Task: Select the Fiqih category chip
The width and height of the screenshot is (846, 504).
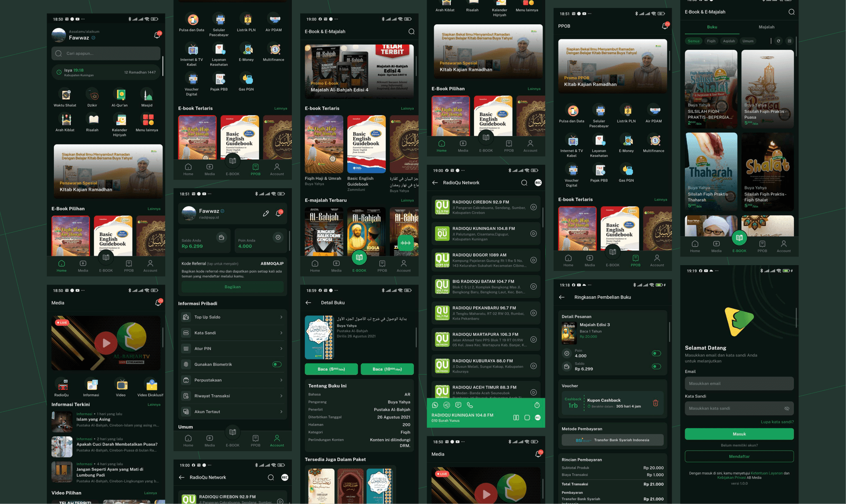Action: [711, 41]
